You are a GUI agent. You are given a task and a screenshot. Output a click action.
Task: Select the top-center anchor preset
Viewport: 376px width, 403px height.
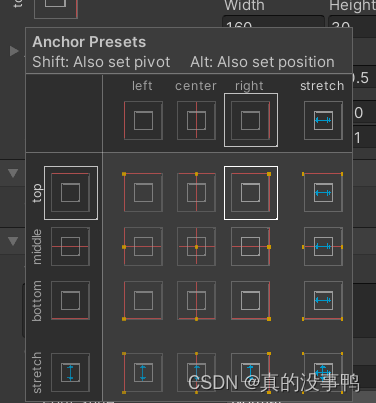click(x=196, y=193)
